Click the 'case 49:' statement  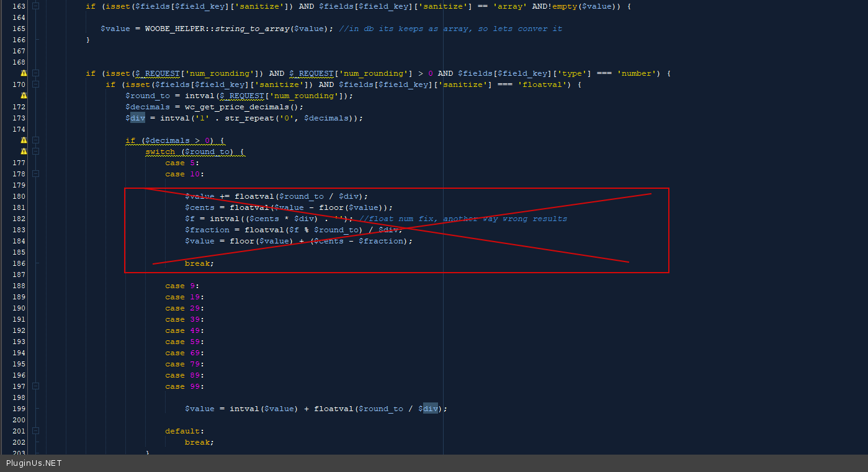(185, 330)
